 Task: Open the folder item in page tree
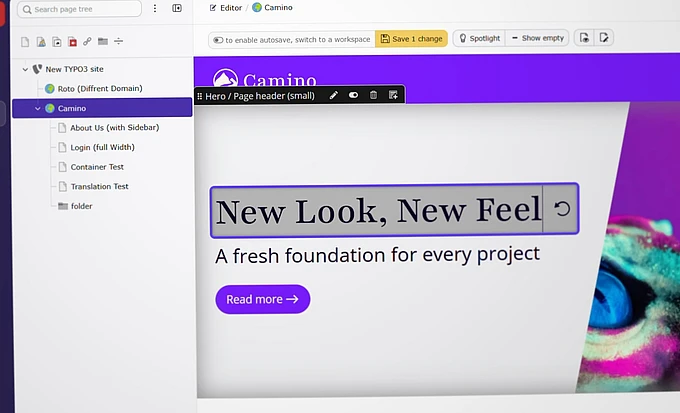pyautogui.click(x=82, y=206)
